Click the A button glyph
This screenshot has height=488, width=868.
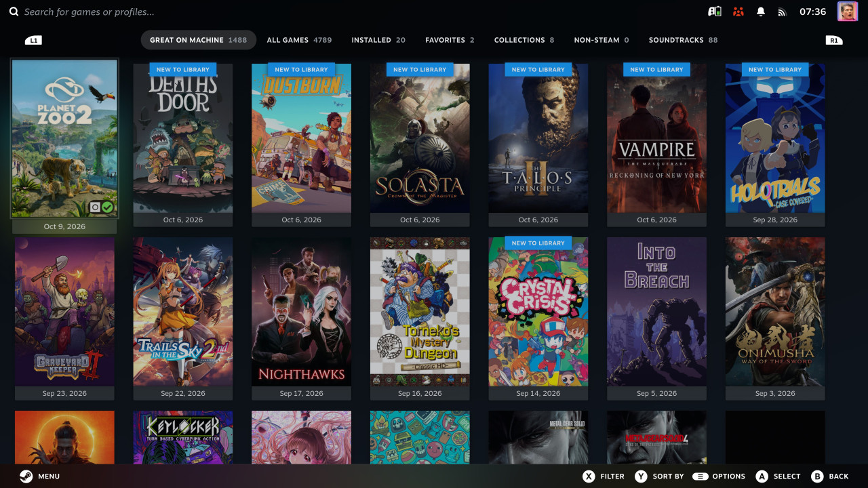pyautogui.click(x=762, y=476)
